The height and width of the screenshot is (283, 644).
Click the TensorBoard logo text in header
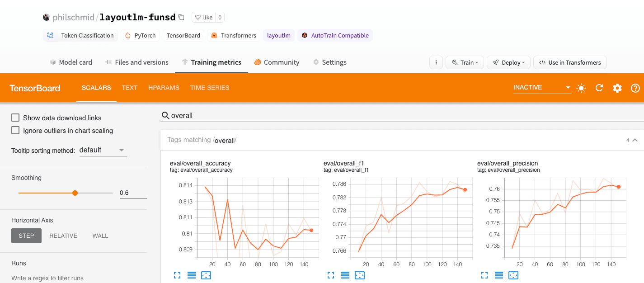click(x=35, y=88)
